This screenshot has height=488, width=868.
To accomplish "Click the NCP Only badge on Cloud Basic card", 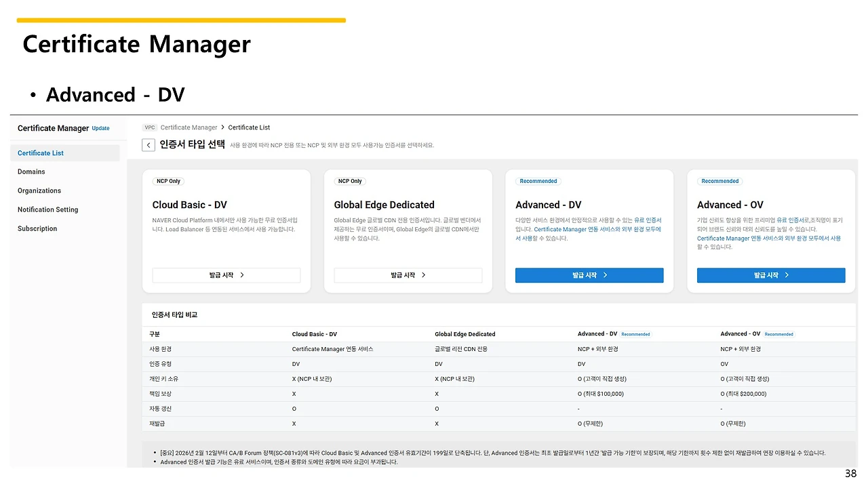I will (x=168, y=181).
